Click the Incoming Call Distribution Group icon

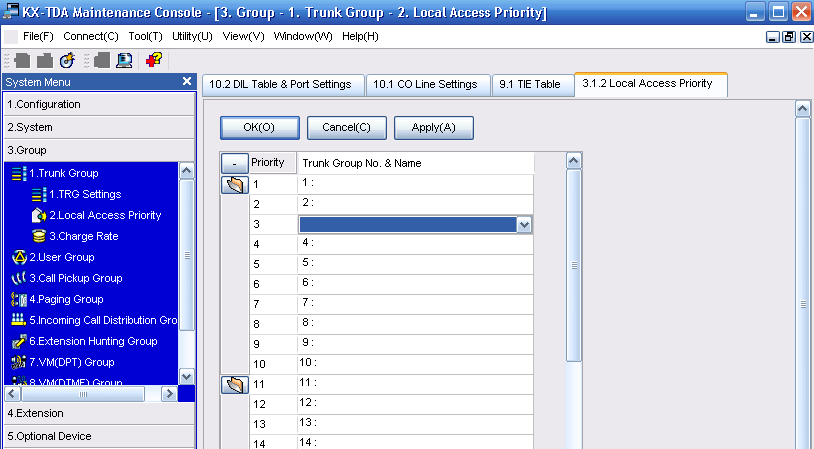tap(19, 320)
